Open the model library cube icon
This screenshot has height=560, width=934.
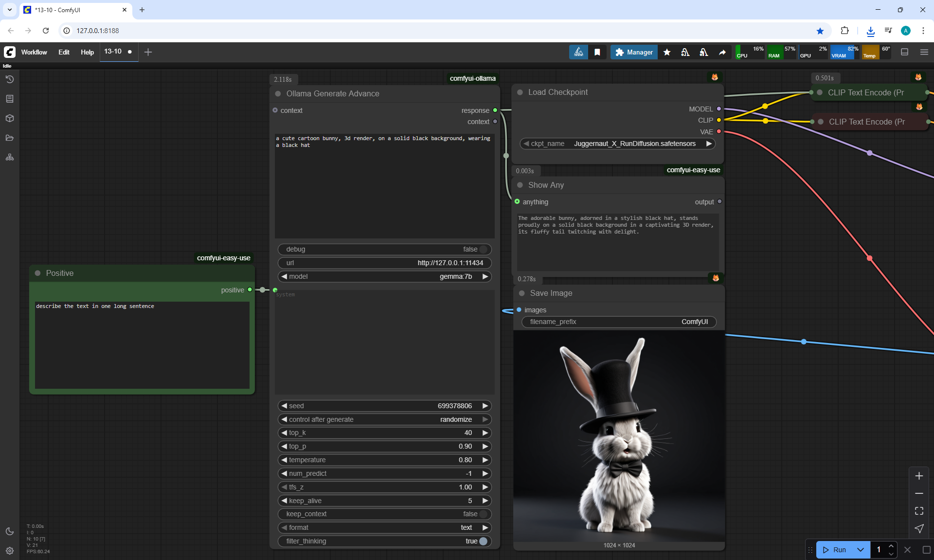point(10,118)
